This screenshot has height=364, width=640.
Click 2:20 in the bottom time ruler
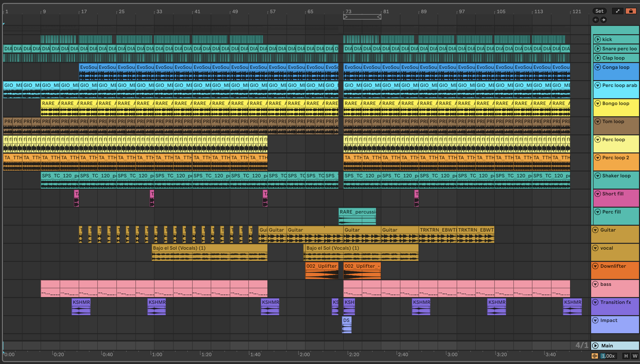(354, 354)
